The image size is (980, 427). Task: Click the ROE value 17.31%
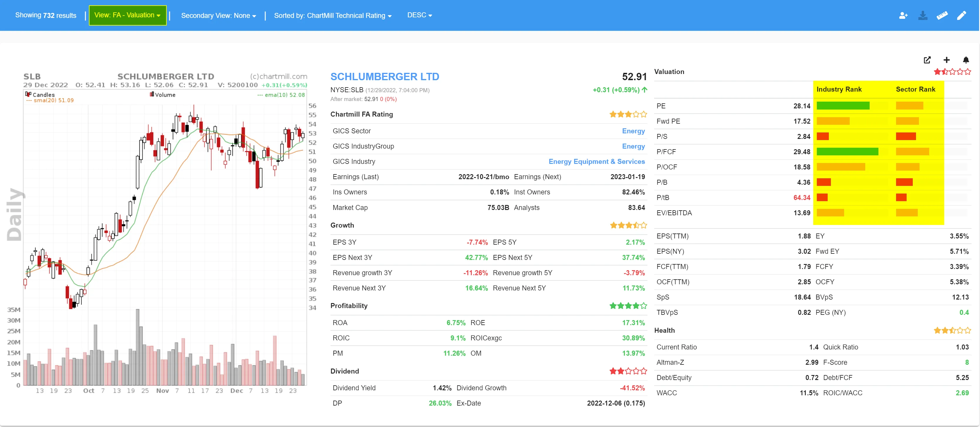click(633, 323)
